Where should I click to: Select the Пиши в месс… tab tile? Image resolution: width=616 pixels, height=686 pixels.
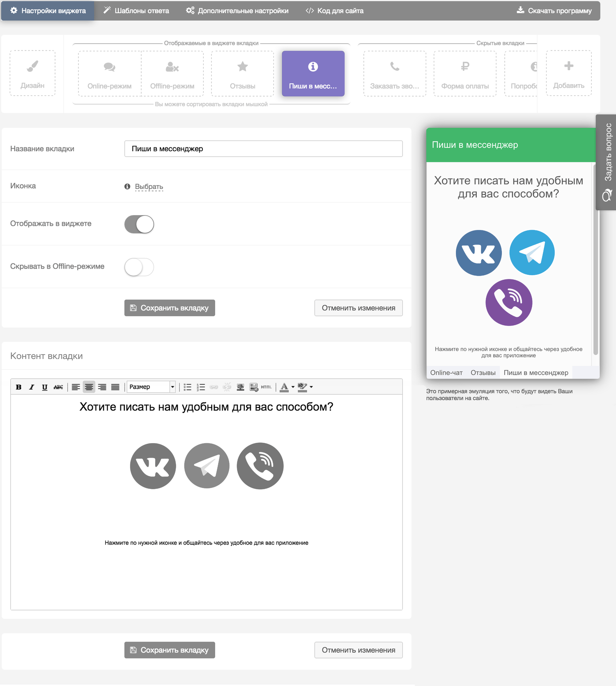(x=313, y=74)
